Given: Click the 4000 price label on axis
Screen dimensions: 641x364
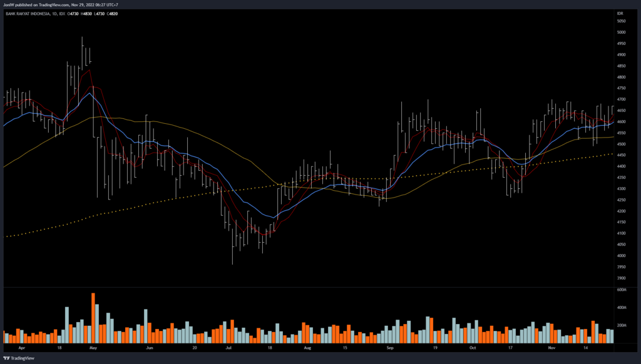Looking at the screenshot, I should coord(621,256).
